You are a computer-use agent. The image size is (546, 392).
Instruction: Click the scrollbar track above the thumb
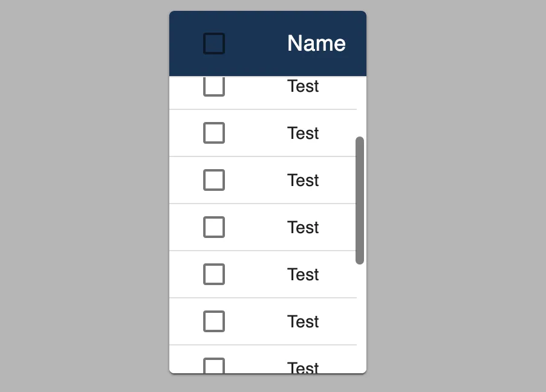(360, 107)
